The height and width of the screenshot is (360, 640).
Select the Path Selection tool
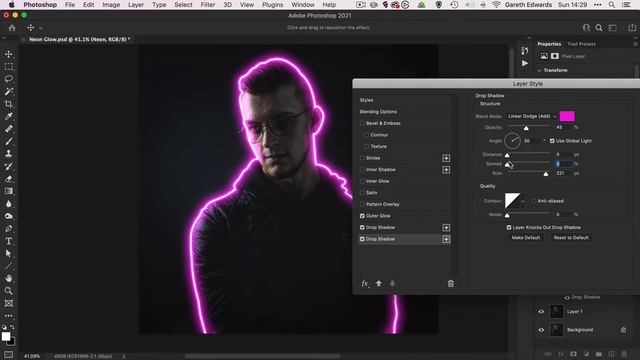[x=9, y=253]
